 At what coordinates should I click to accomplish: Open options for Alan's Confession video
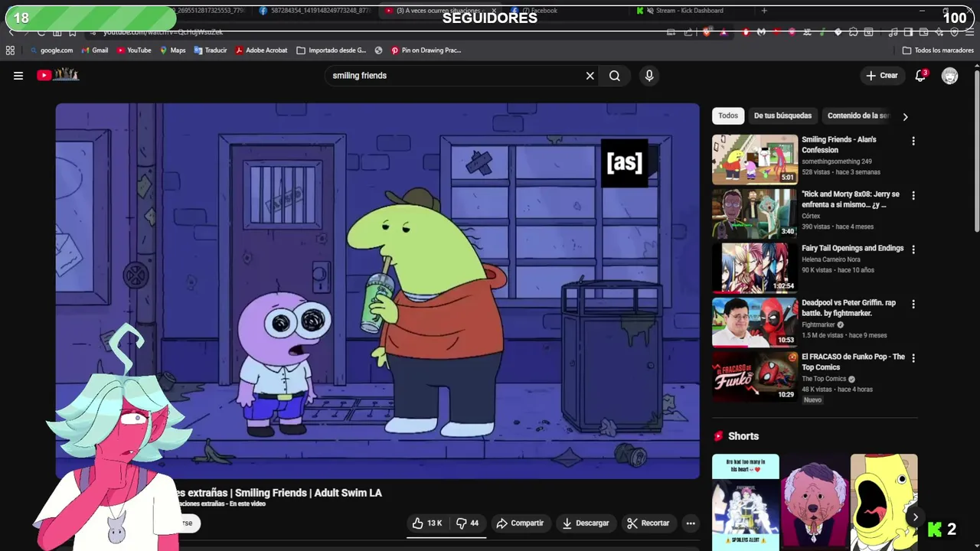click(x=913, y=142)
